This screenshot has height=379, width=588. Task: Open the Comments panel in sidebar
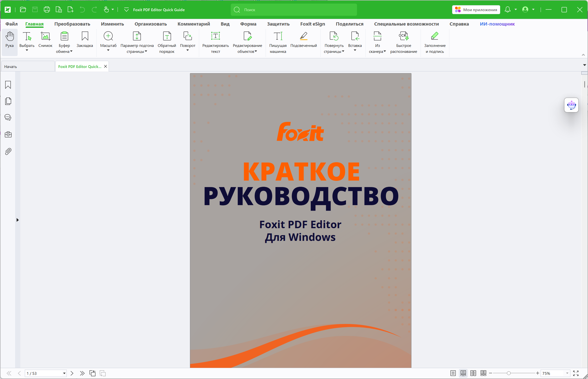[x=8, y=117]
